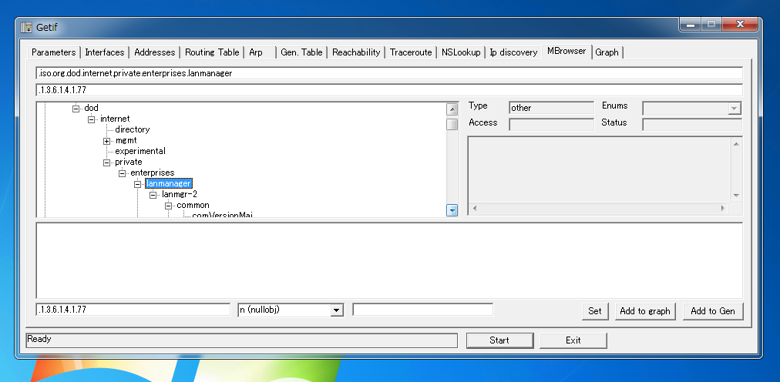780x382 pixels.
Task: Select the common tree item
Action: tap(193, 205)
